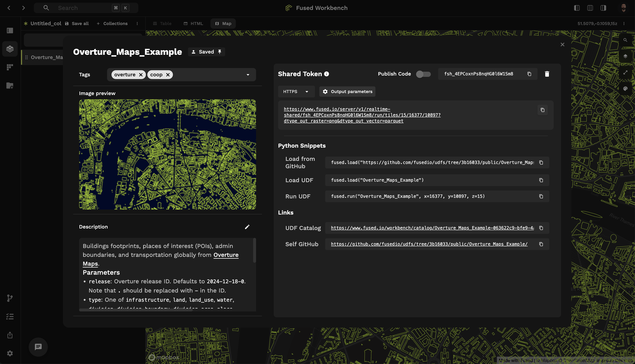Click the map search magnifier icon
This screenshot has height=364, width=635.
pos(625,40)
